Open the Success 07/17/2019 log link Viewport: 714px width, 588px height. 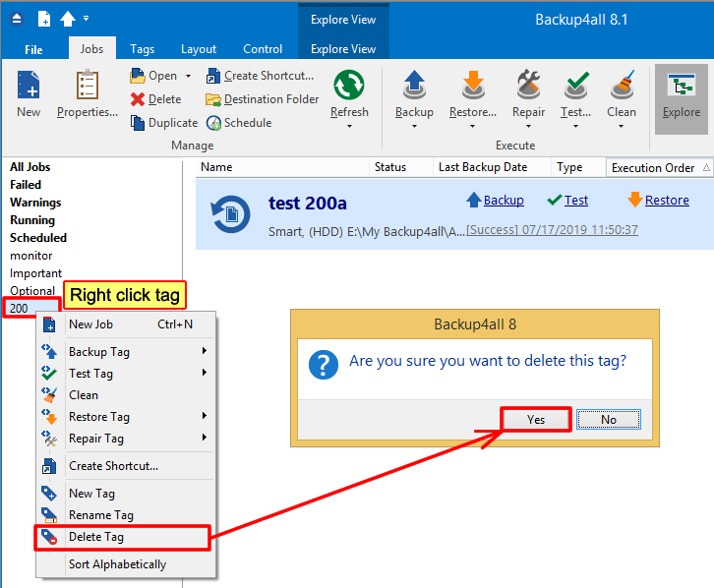pyautogui.click(x=553, y=230)
